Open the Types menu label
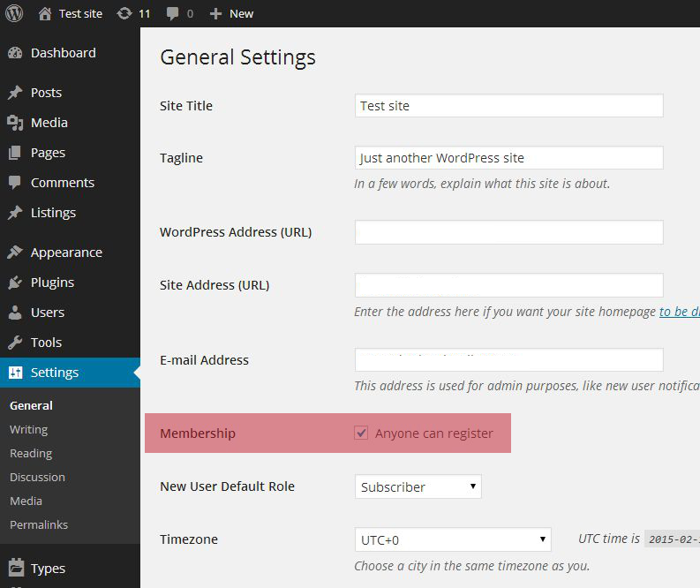This screenshot has width=700, height=588. (48, 569)
